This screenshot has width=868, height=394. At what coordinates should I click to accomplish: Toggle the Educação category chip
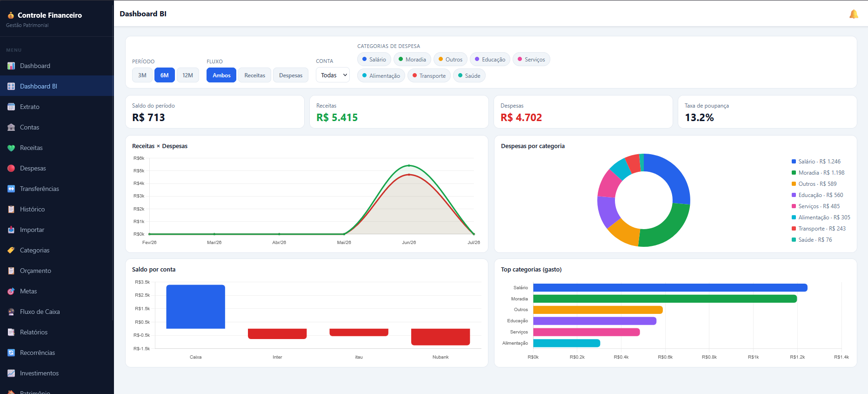(490, 59)
